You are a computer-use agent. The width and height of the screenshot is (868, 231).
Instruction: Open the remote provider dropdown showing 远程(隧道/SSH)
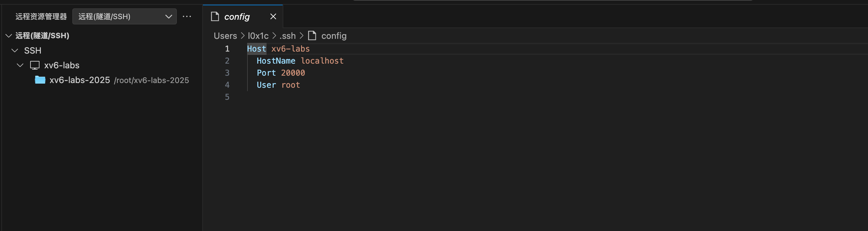pos(124,16)
